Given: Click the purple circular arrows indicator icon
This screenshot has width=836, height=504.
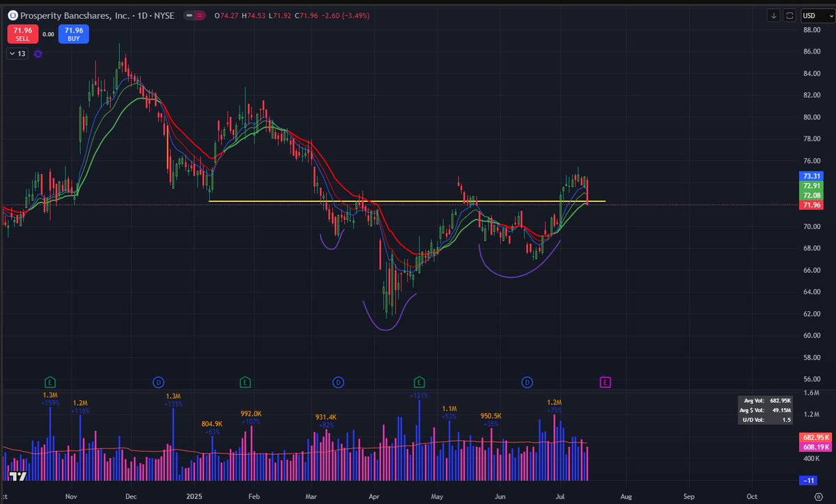Looking at the screenshot, I should click(38, 54).
